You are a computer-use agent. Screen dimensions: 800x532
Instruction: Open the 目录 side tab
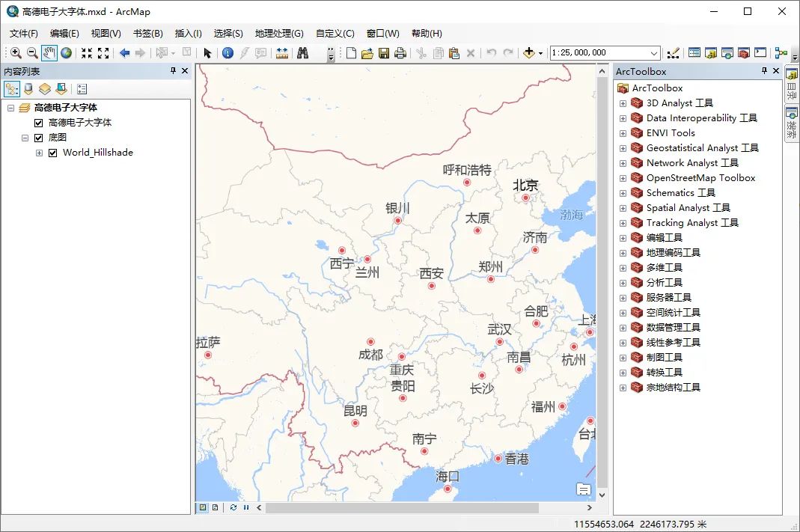791,85
